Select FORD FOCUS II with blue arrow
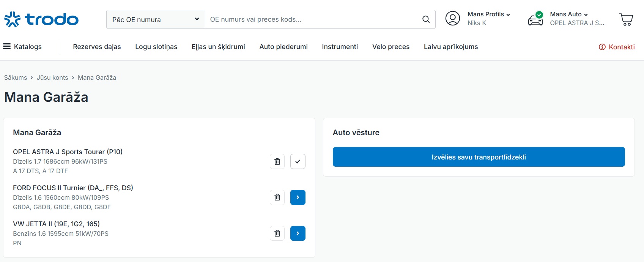 point(298,197)
